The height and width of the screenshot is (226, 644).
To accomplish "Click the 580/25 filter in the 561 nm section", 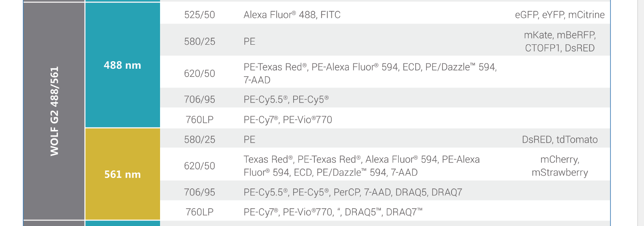I will pyautogui.click(x=199, y=139).
